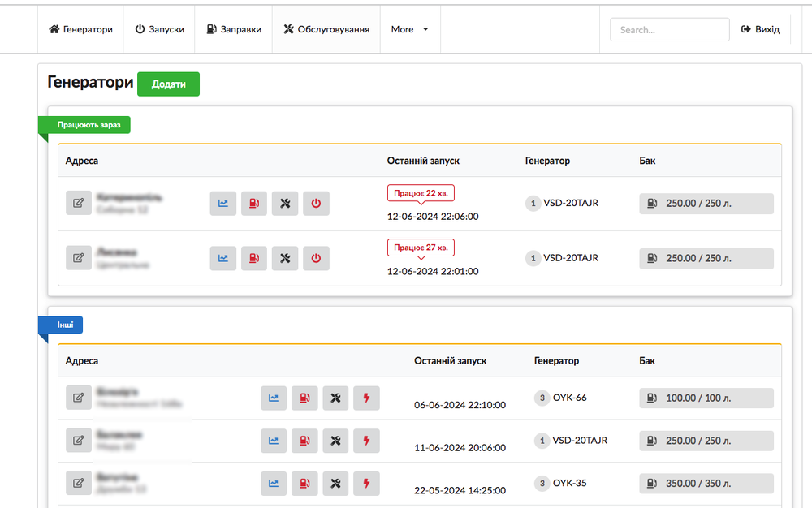Screen dimensions: 812x508
Task: Click wrench icon for generator running 22 minutes
Action: [x=285, y=204]
